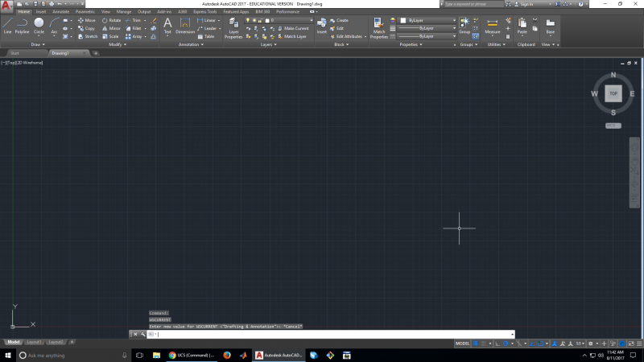Open the Insert ribbon tab
The image size is (644, 362).
tap(41, 11)
